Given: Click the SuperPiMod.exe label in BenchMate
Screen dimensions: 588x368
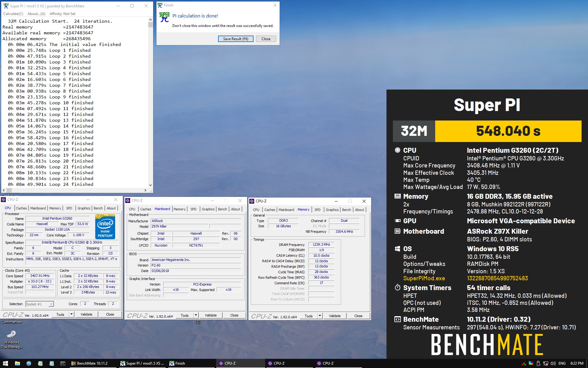Looking at the screenshot, I should pyautogui.click(x=424, y=278).
